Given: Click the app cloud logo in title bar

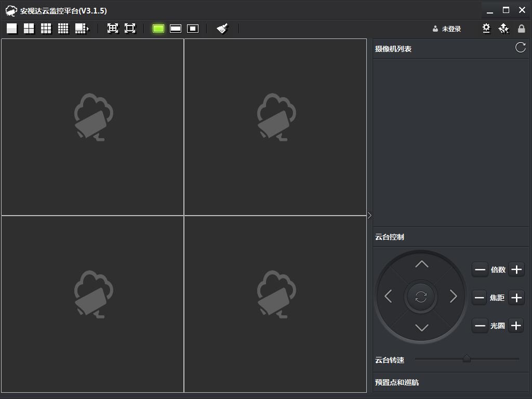Looking at the screenshot, I should coord(11,11).
